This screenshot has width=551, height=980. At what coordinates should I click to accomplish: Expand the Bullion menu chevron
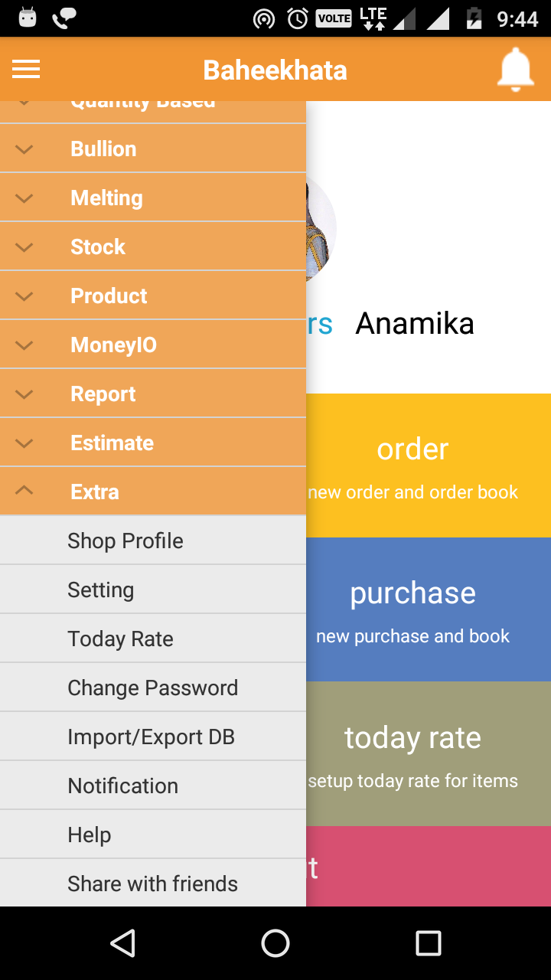pyautogui.click(x=24, y=149)
